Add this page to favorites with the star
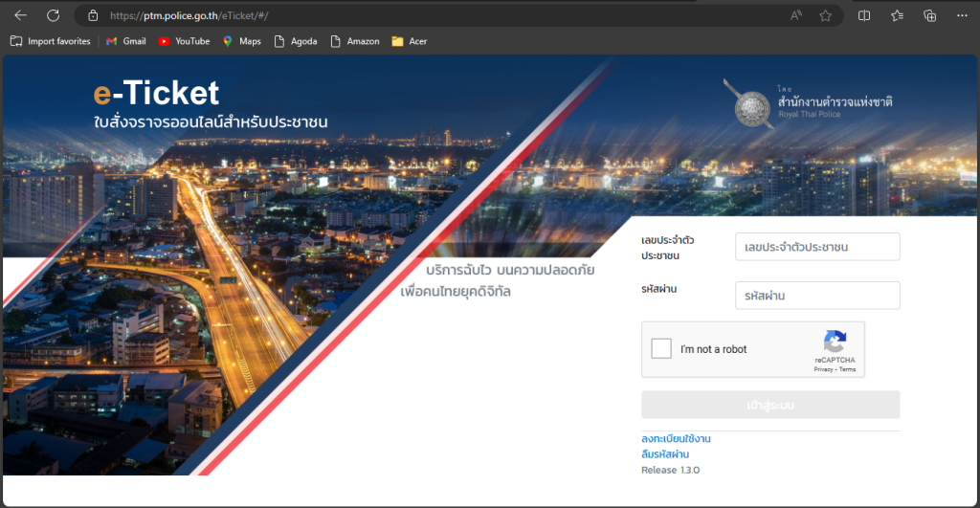The width and height of the screenshot is (980, 508). (825, 15)
